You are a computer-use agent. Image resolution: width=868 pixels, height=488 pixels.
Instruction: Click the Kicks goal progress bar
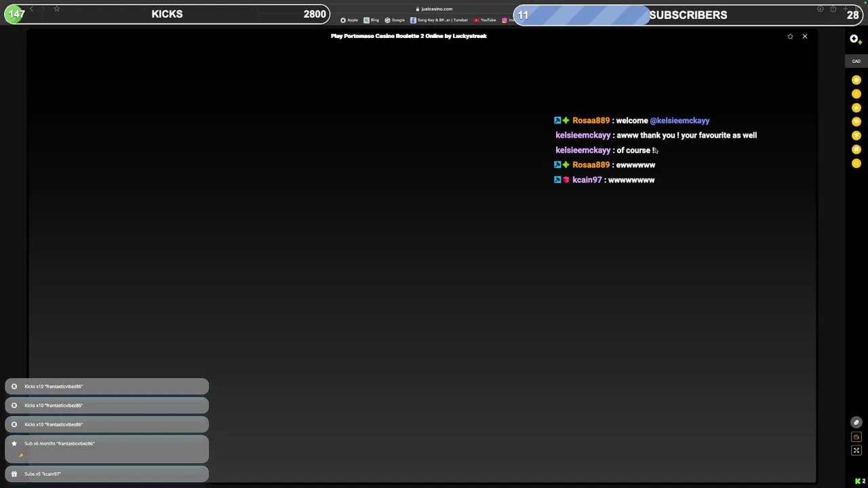[x=167, y=14]
